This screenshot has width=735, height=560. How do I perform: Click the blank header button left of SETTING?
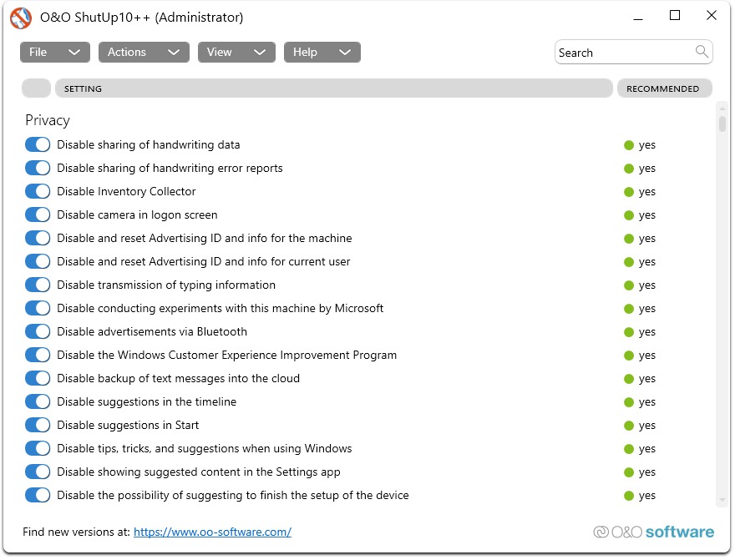pyautogui.click(x=36, y=88)
